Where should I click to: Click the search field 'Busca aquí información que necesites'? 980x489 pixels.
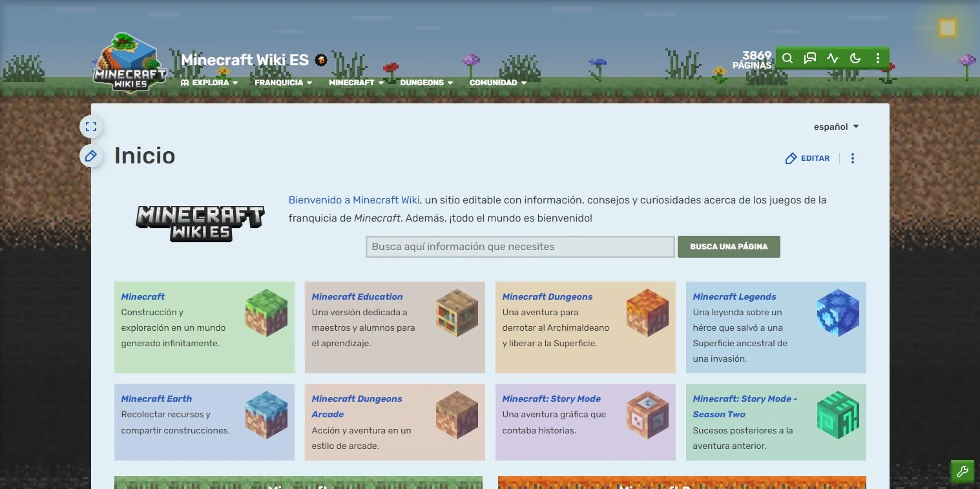click(520, 247)
